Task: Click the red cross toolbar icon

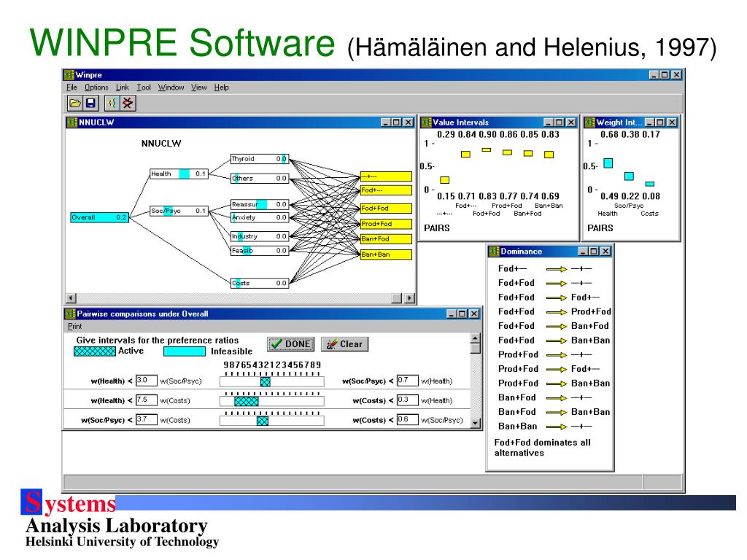Action: point(128,103)
